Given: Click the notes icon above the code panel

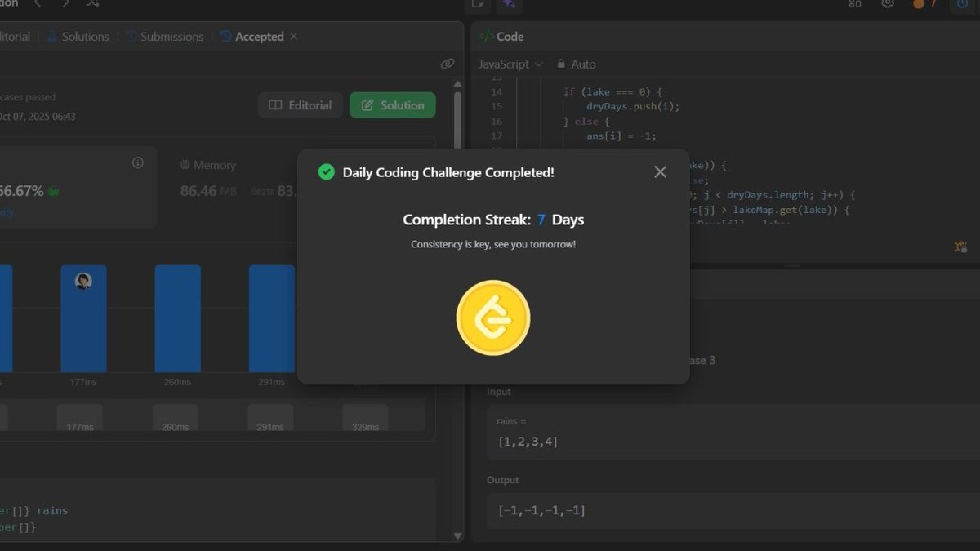Looking at the screenshot, I should 478,5.
